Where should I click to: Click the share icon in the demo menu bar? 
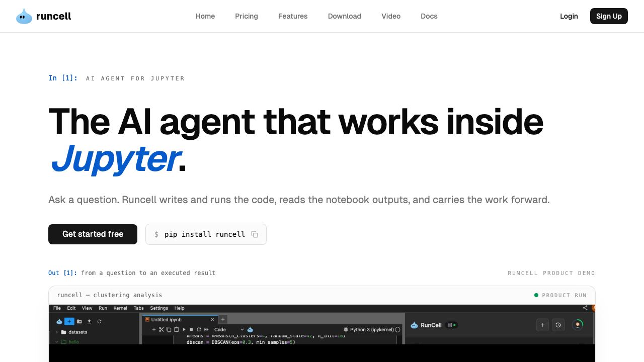pos(585,308)
